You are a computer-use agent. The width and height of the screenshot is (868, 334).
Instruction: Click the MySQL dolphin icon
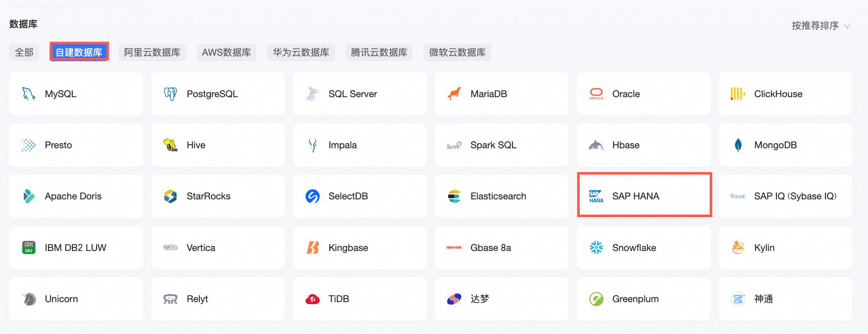(x=29, y=94)
